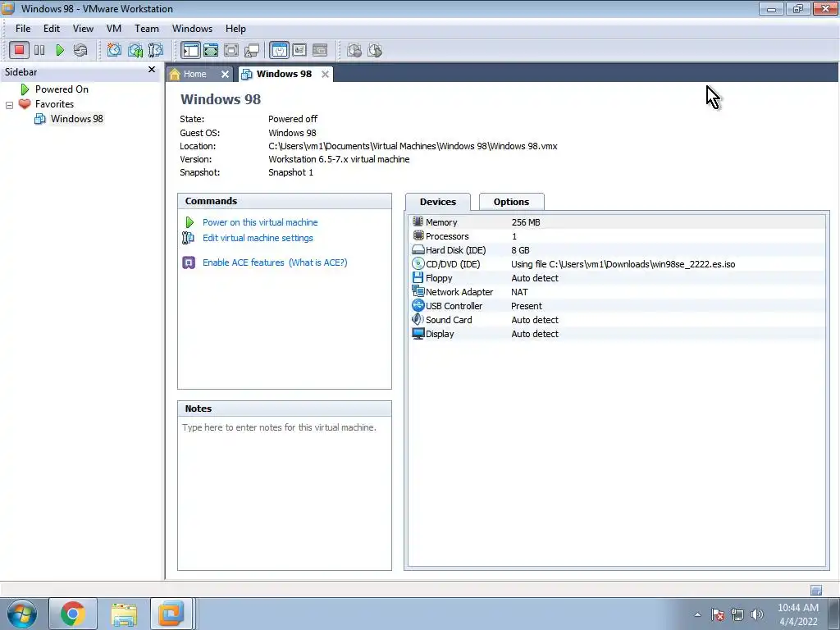Click the Replay toolbar icon

click(375, 50)
